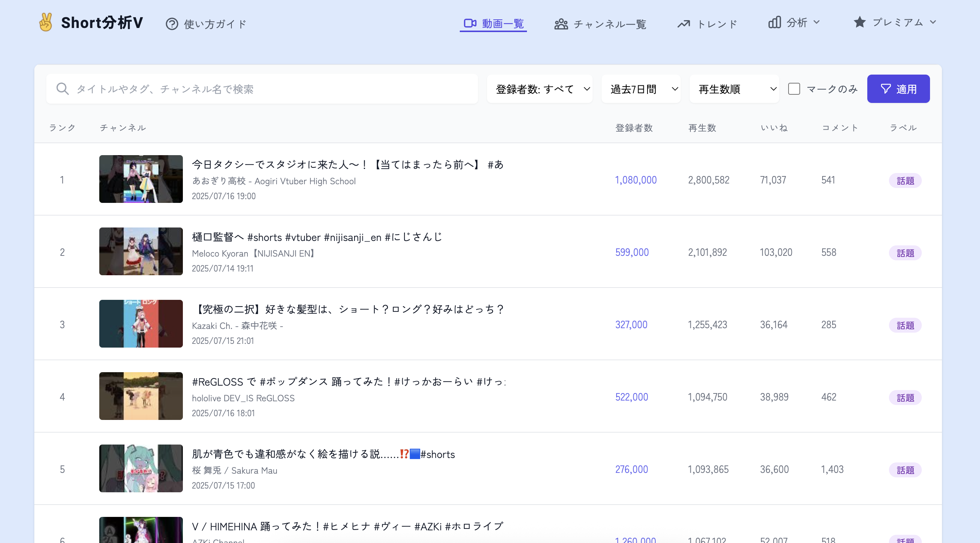Click the ランク column header
The height and width of the screenshot is (543, 980).
(x=62, y=128)
